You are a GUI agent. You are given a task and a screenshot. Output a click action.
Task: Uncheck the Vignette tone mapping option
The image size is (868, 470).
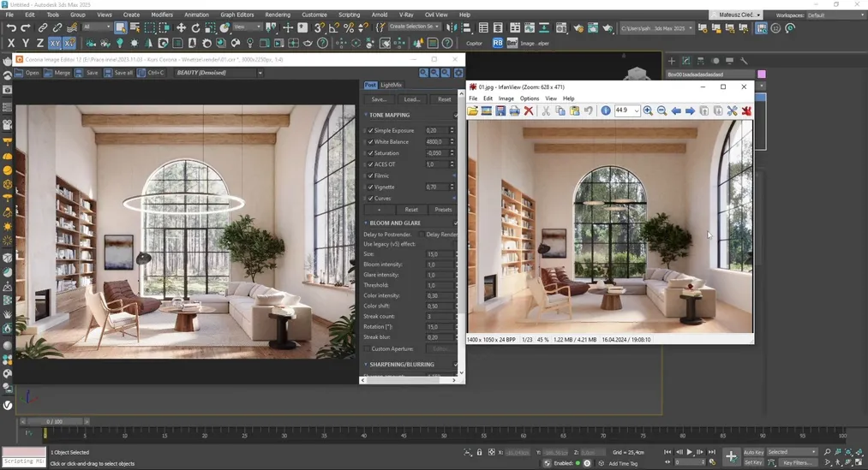tap(370, 187)
